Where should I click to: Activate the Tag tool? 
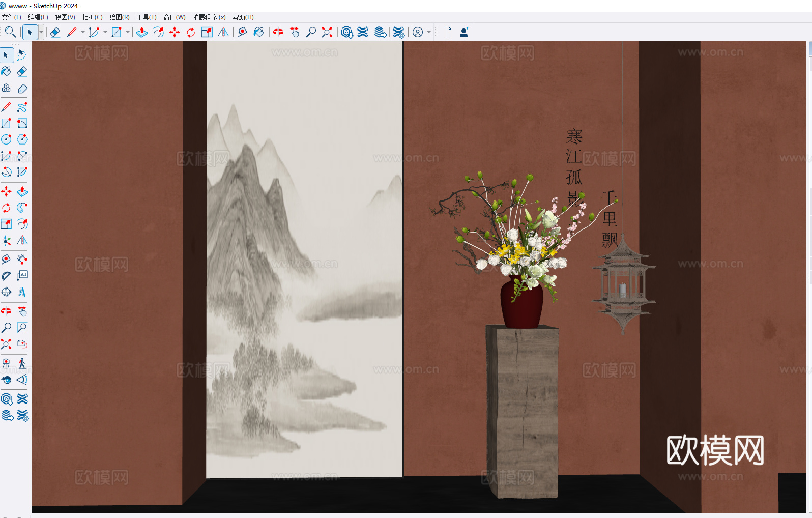[22, 89]
